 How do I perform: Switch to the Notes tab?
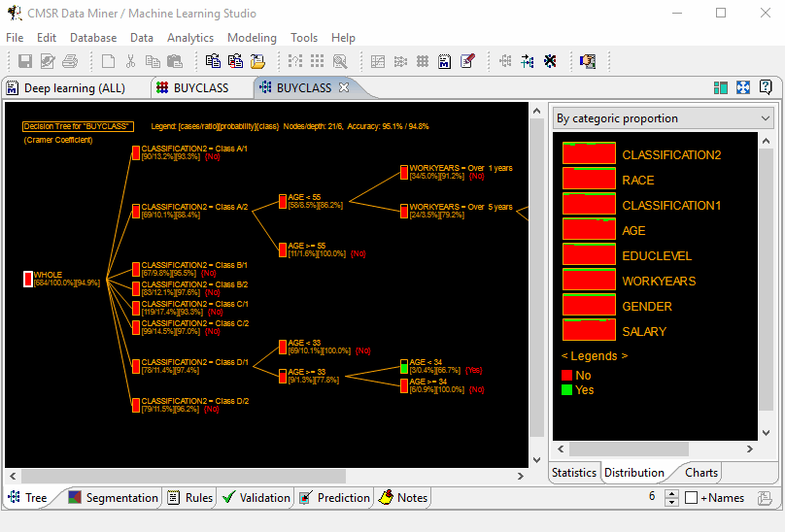[403, 498]
